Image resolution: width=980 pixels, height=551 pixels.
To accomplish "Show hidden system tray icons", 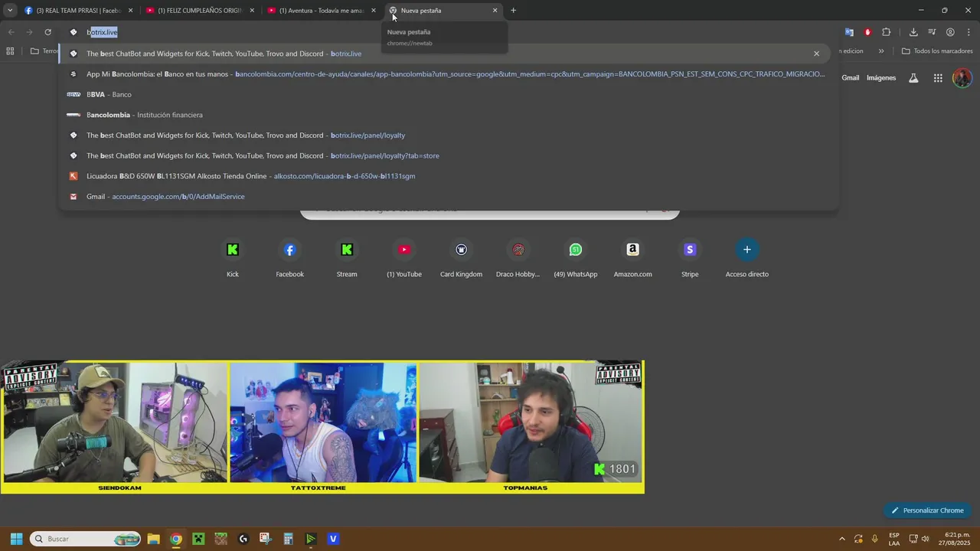I will [842, 539].
